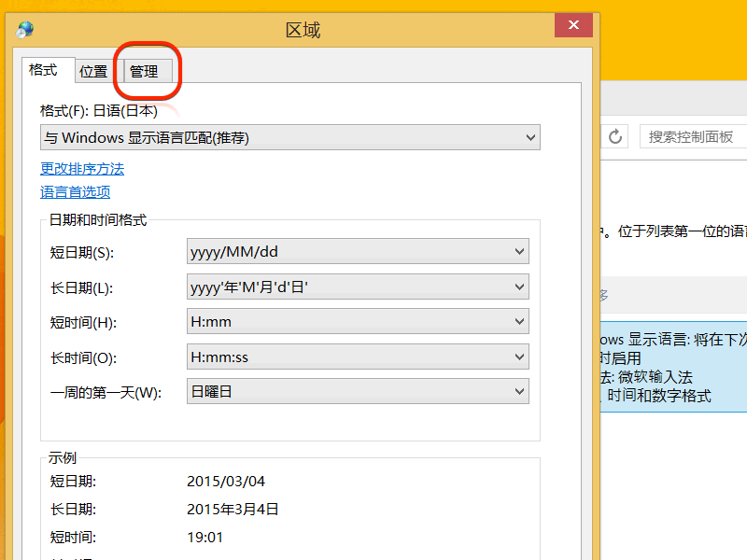Open the 一周的第一天 日曜日 dropdown
Screen dimensions: 747x560
tap(358, 392)
